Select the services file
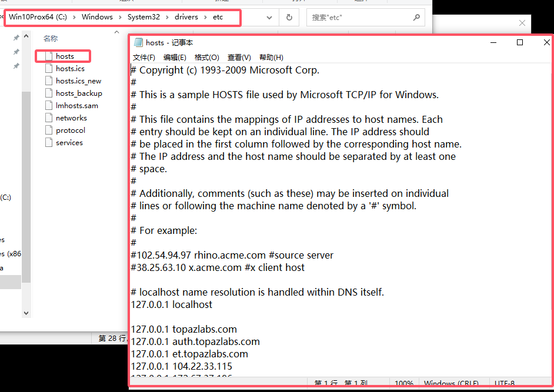The image size is (554, 392). (x=64, y=143)
